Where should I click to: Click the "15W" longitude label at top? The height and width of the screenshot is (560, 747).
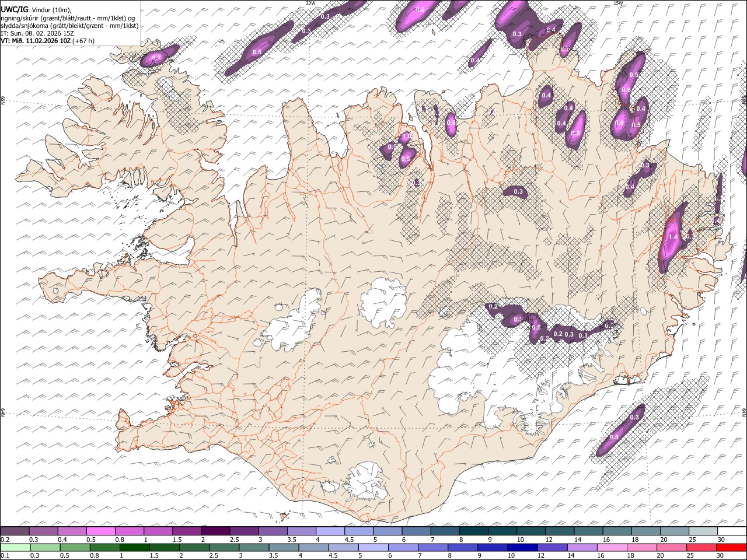point(617,3)
